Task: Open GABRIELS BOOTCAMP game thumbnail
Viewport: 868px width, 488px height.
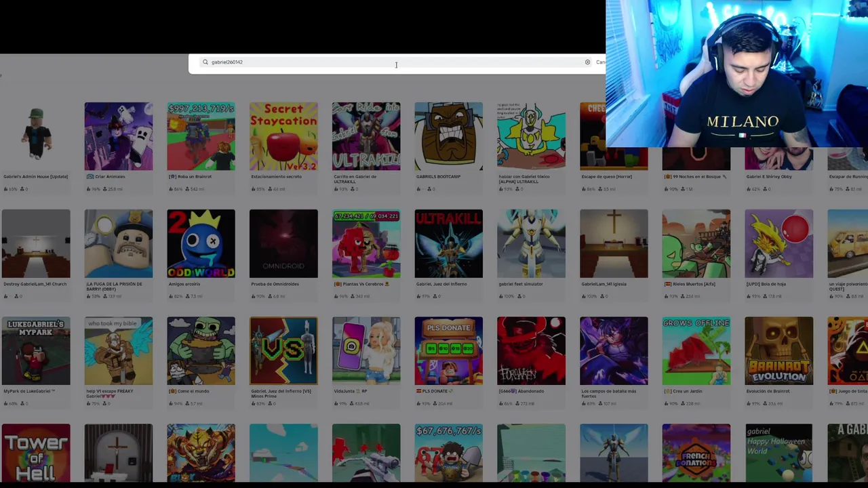Action: (449, 136)
